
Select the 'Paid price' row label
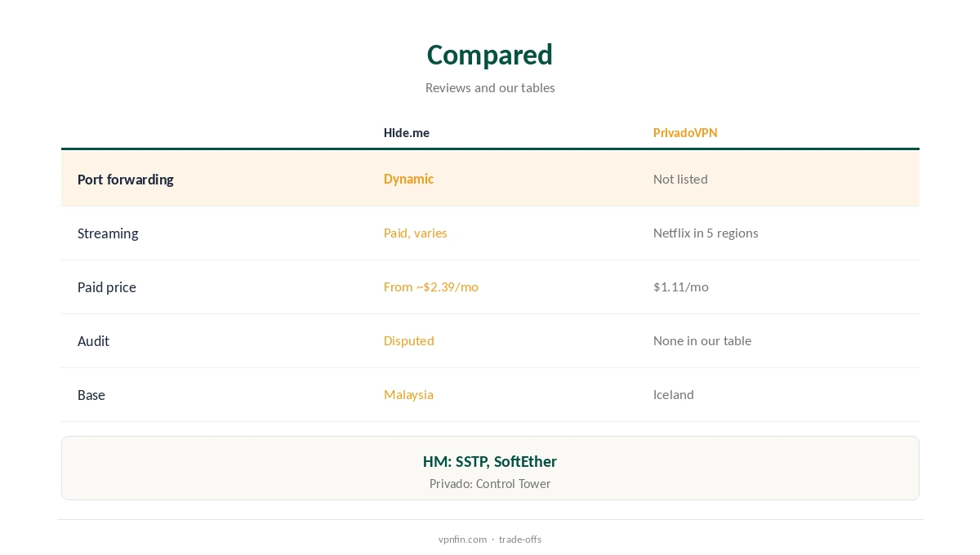tap(107, 287)
